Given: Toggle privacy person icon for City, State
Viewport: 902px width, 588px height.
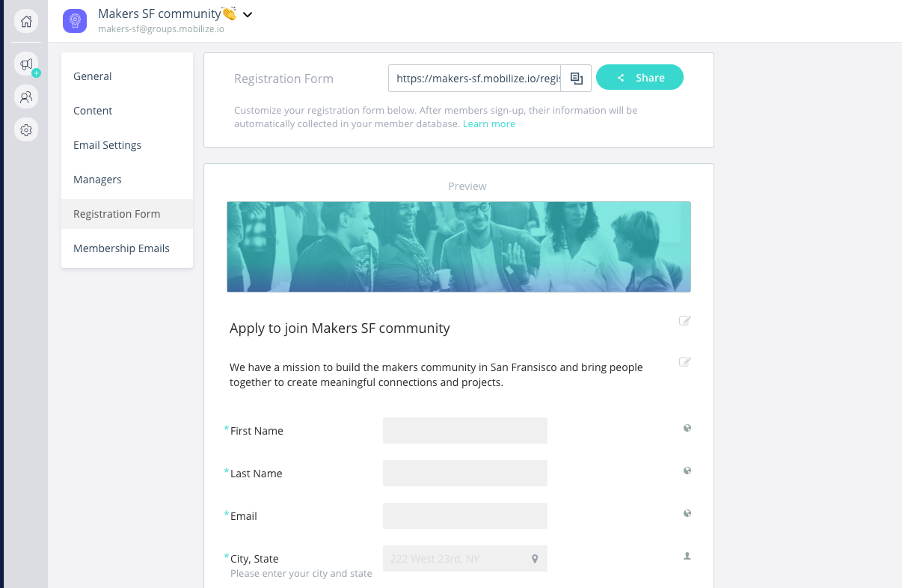Looking at the screenshot, I should click(x=687, y=556).
